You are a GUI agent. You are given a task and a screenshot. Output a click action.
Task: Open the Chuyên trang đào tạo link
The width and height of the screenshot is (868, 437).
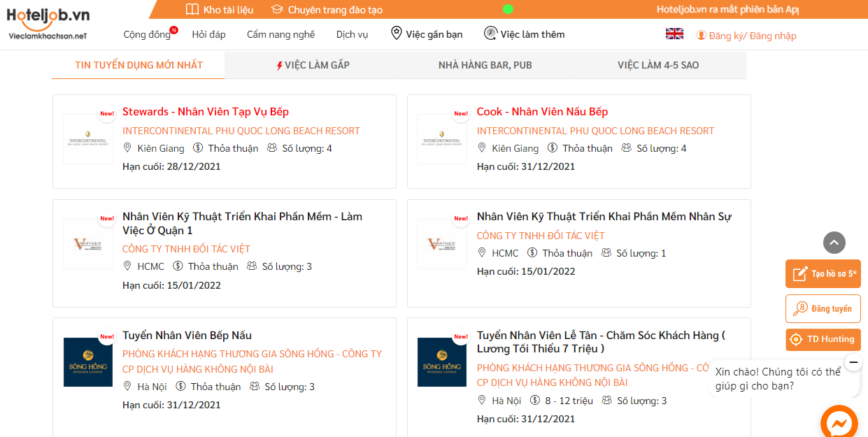[335, 10]
